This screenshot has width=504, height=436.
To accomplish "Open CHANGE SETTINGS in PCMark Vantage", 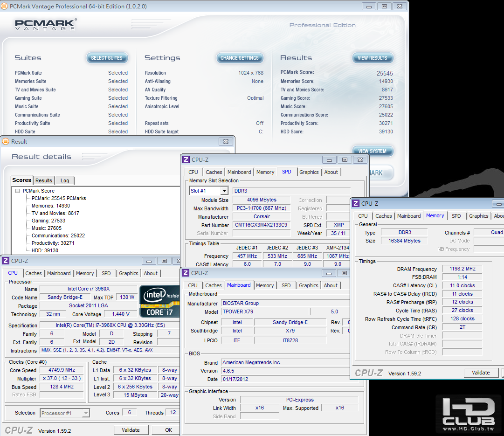I will (240, 58).
